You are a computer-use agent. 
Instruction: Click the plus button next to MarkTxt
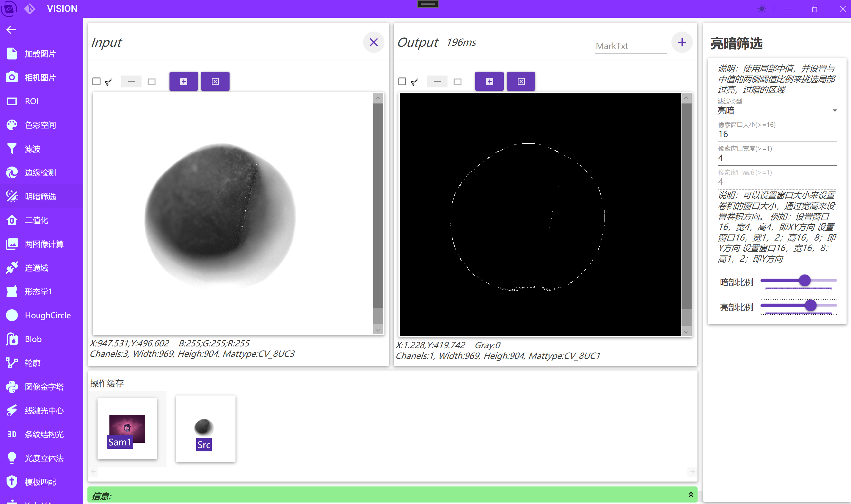coord(682,43)
